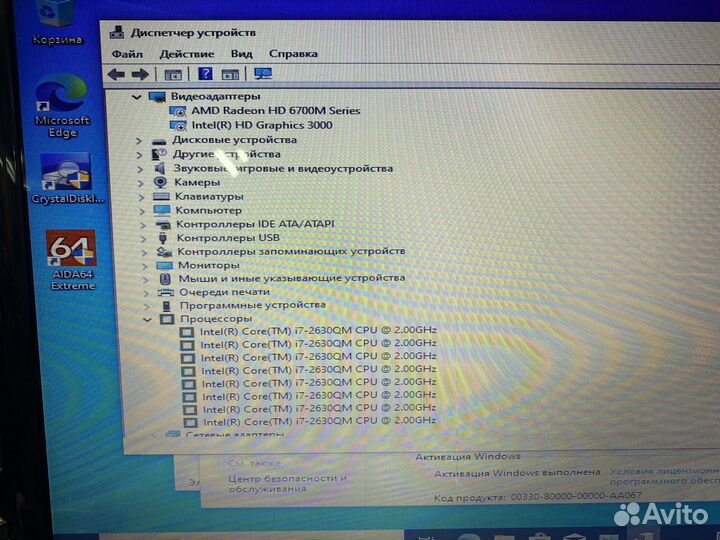Image resolution: width=720 pixels, height=540 pixels.
Task: Expand the Камеры node
Action: [141, 183]
